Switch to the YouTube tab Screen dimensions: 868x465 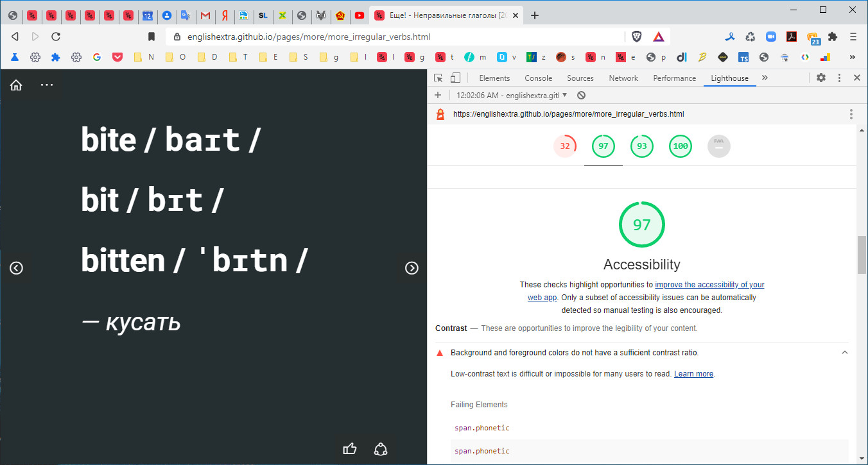tap(360, 15)
